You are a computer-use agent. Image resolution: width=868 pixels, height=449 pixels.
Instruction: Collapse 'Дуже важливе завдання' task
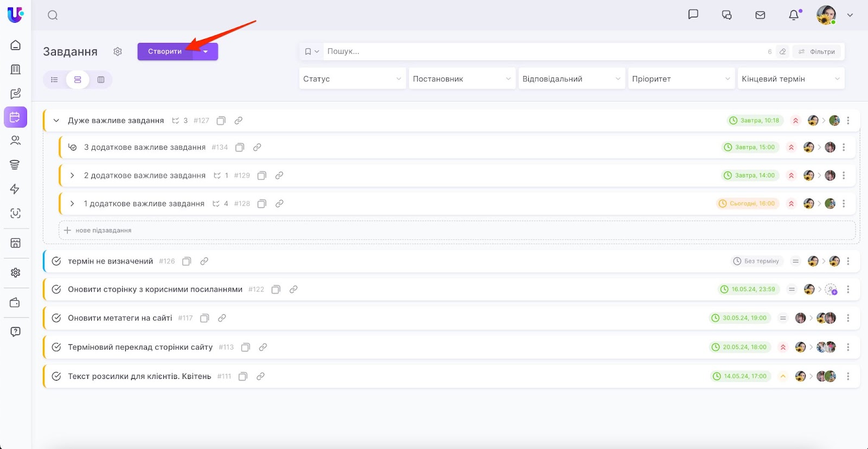click(56, 121)
